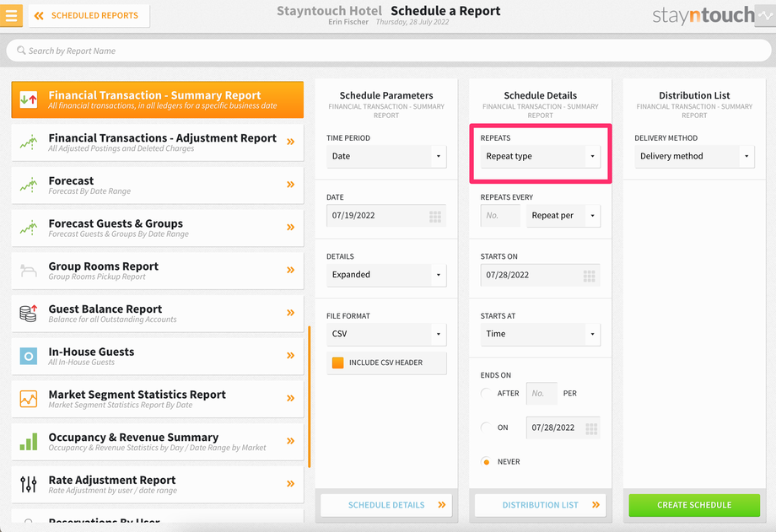Click the Search by Report Name field
Image resolution: width=776 pixels, height=532 pixels.
pos(389,51)
